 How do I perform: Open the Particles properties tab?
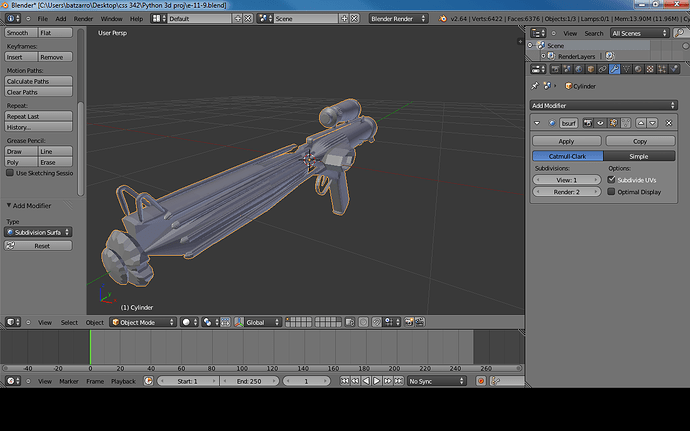point(662,69)
